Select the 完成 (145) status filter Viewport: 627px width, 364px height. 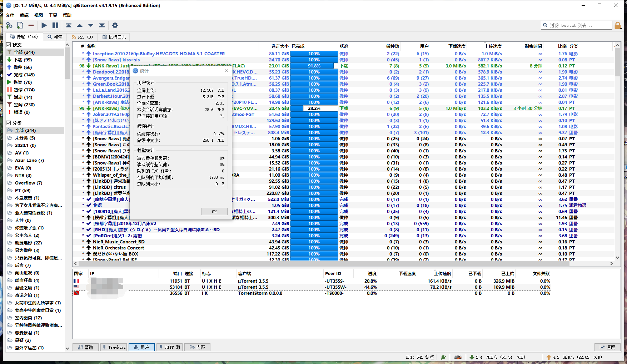(x=35, y=75)
